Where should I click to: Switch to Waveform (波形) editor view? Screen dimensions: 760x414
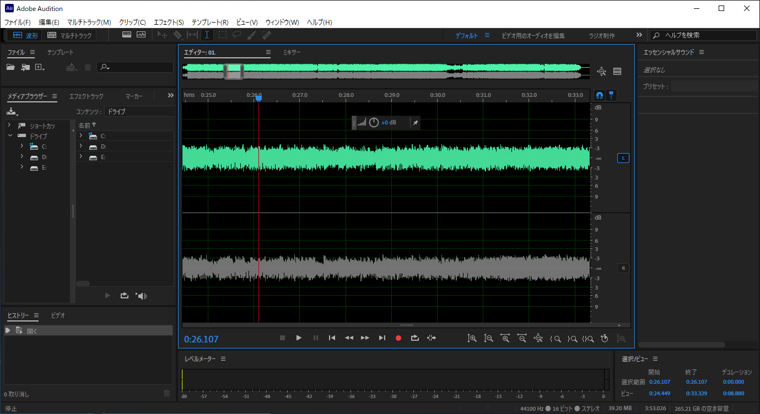25,35
